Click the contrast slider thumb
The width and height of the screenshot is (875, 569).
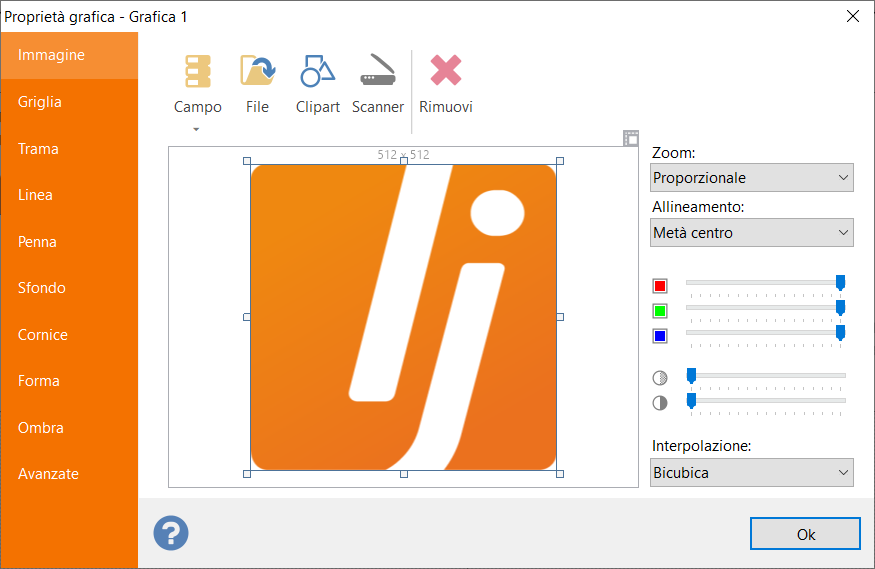[691, 401]
